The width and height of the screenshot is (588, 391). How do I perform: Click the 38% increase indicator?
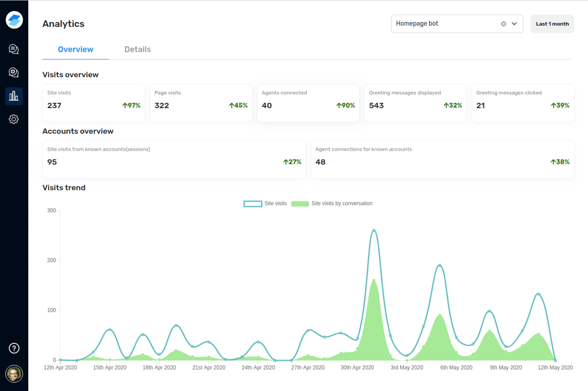(x=560, y=162)
